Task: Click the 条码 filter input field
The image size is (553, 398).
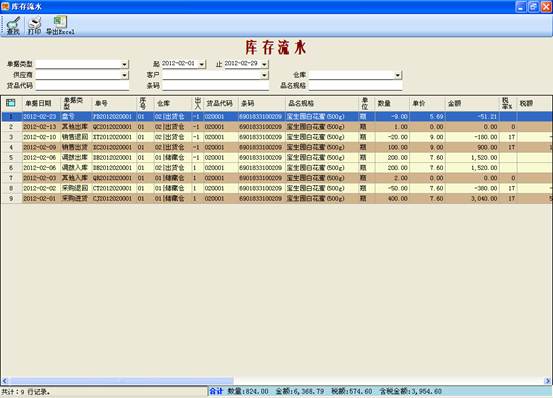Action: 215,86
